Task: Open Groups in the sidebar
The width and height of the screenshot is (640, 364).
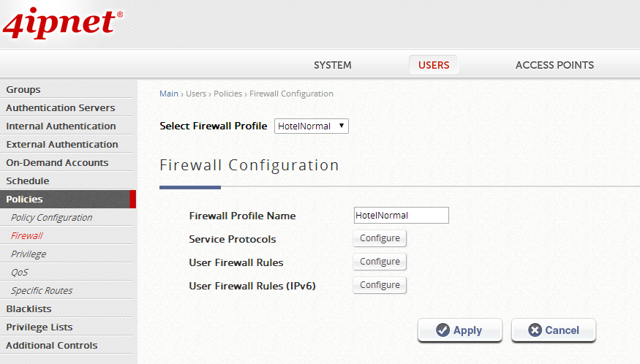Action: (x=23, y=90)
